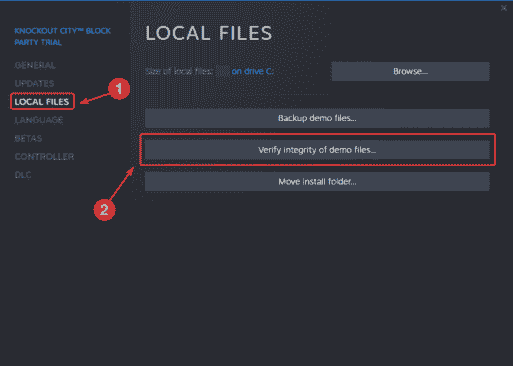The image size is (513, 366).
Task: Click Backup demo files... button
Action: pyautogui.click(x=317, y=118)
